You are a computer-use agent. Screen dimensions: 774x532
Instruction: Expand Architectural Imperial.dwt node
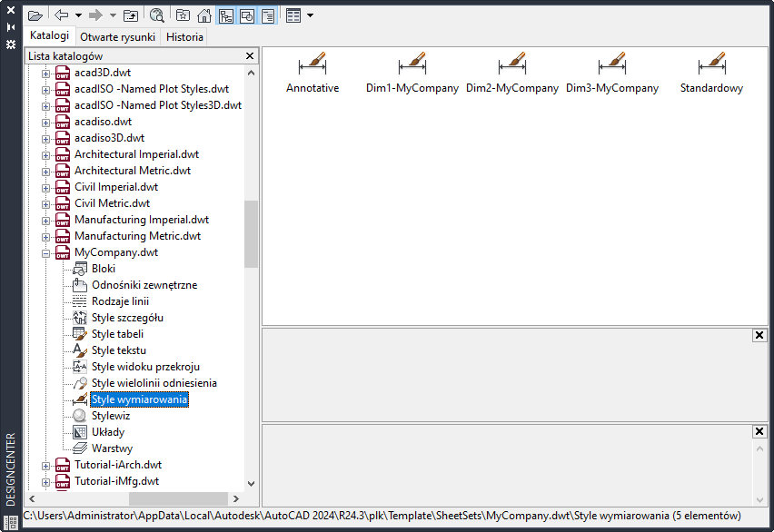point(45,155)
